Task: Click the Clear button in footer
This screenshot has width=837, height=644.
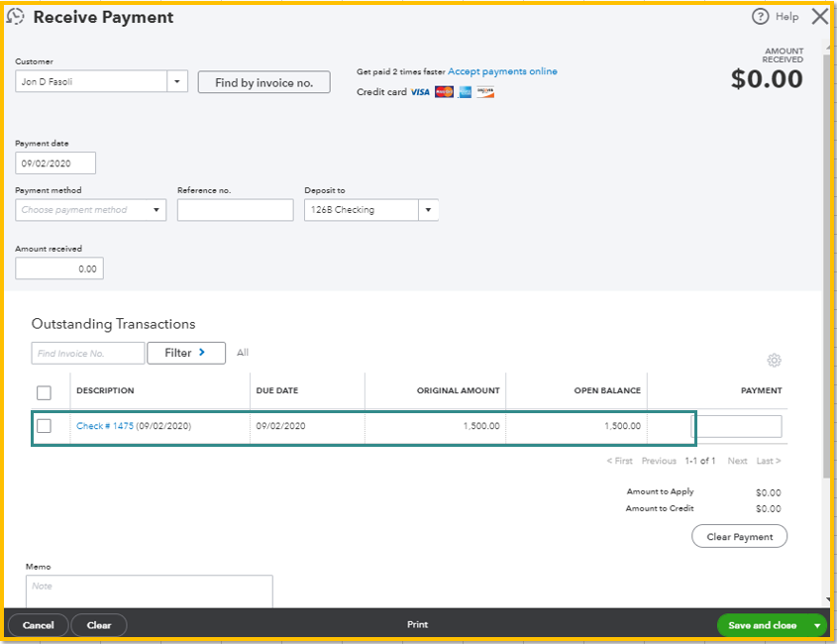Action: pyautogui.click(x=99, y=625)
